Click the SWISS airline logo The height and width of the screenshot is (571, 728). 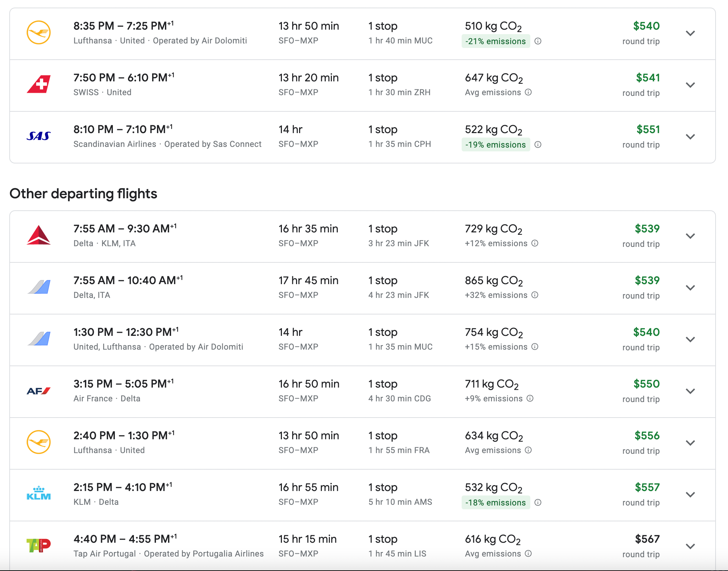39,84
